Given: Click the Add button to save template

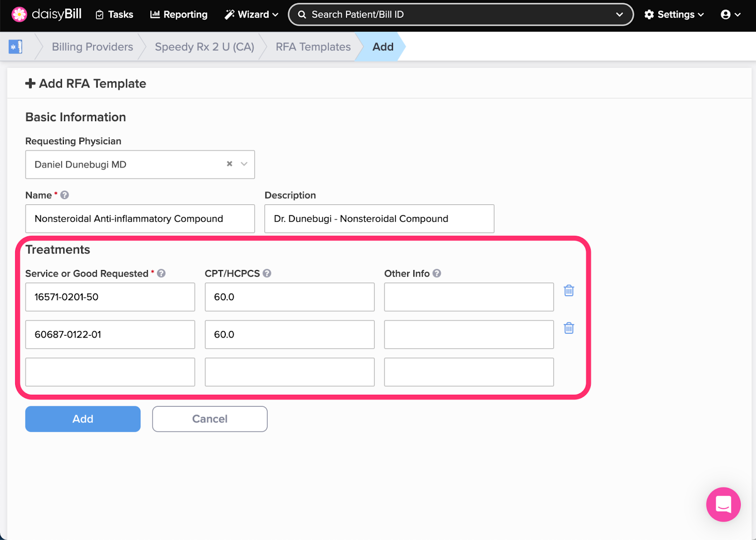Looking at the screenshot, I should pyautogui.click(x=82, y=418).
